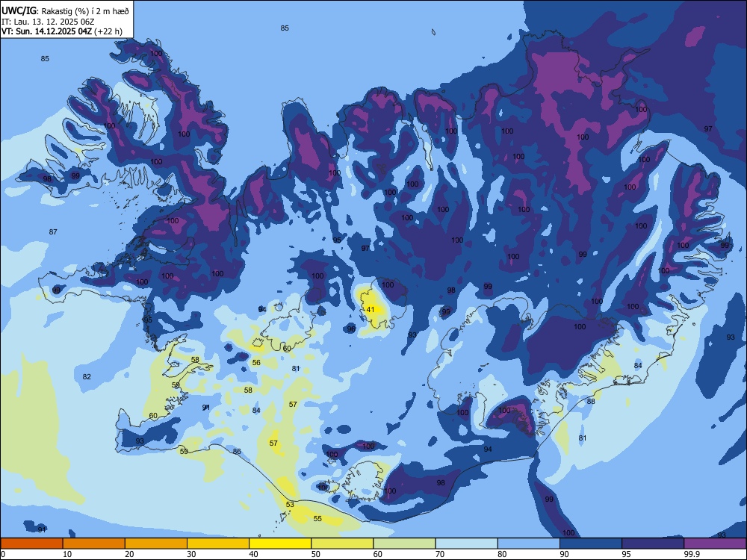This screenshot has width=747, height=560.
Task: Select the light blue 80–90 legend swatch
Action: pos(529,544)
